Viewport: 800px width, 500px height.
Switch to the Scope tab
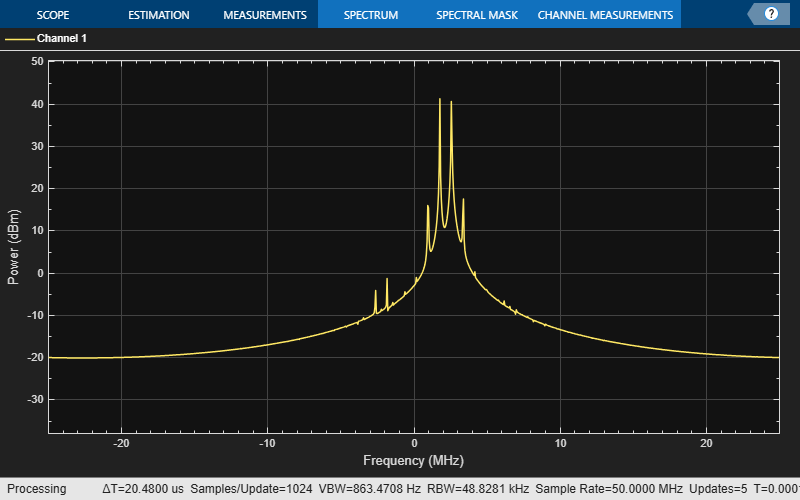coord(53,15)
